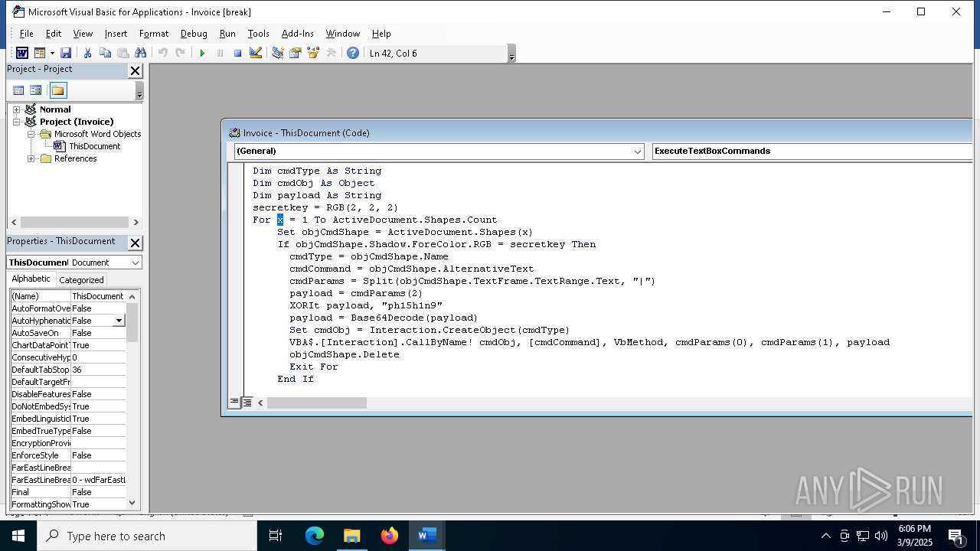The height and width of the screenshot is (551, 980).
Task: Click the View Code icon in Project pane
Action: click(18, 90)
